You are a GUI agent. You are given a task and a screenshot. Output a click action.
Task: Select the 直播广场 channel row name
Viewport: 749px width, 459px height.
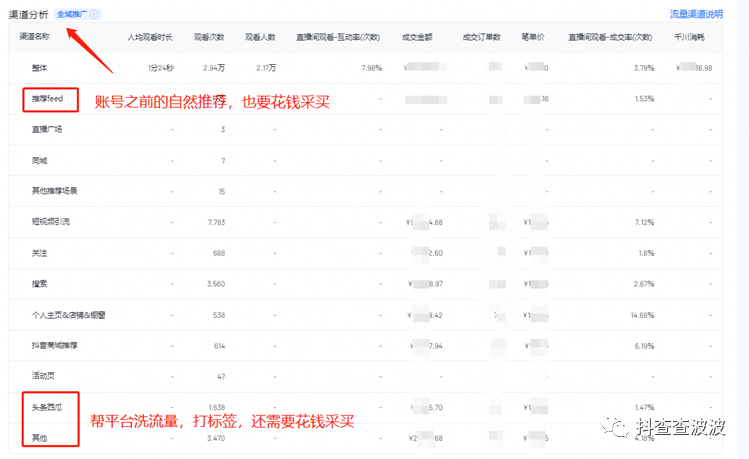pos(47,129)
